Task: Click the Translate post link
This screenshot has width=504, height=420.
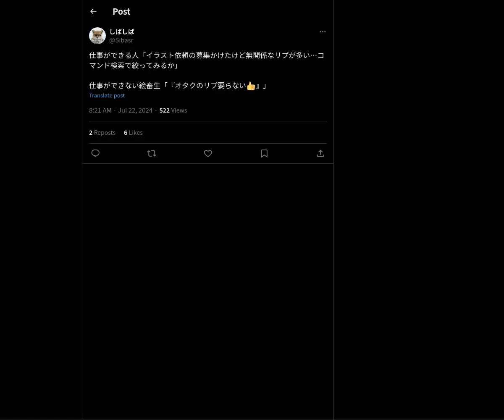Action: (x=107, y=95)
